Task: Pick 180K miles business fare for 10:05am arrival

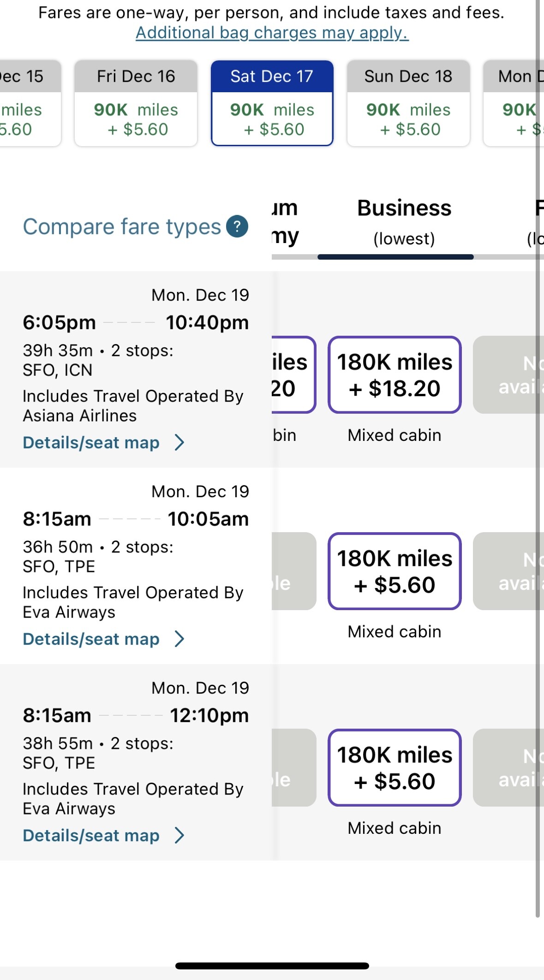Action: tap(395, 571)
